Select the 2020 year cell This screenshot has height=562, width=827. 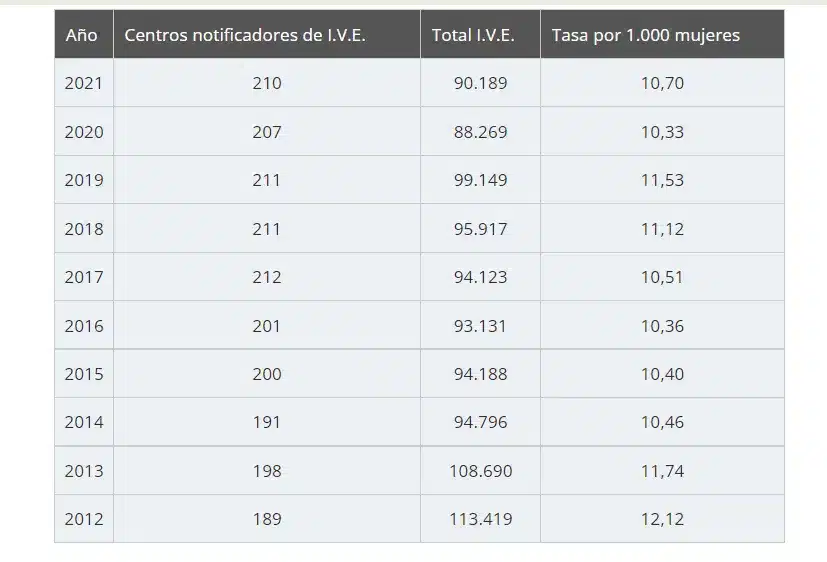point(84,132)
